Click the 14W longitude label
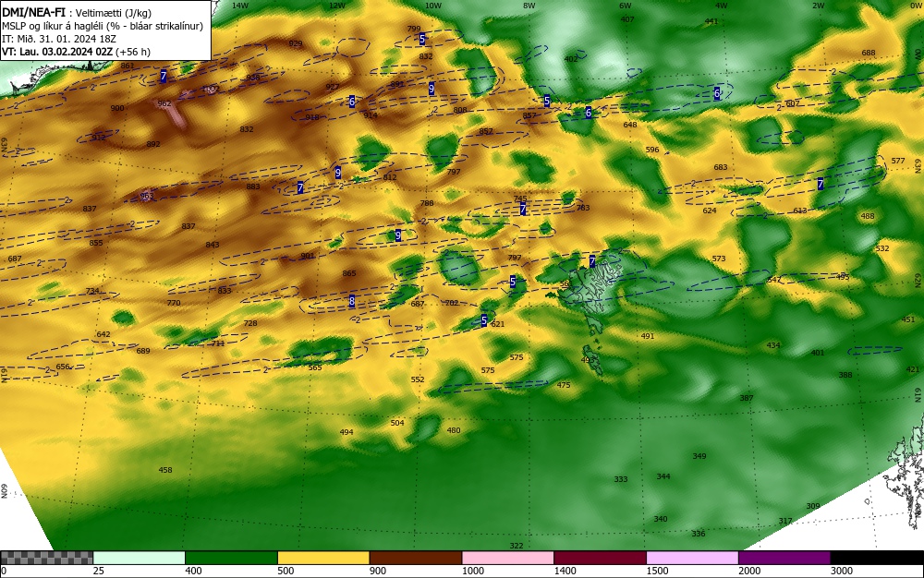The image size is (924, 578). [x=240, y=6]
